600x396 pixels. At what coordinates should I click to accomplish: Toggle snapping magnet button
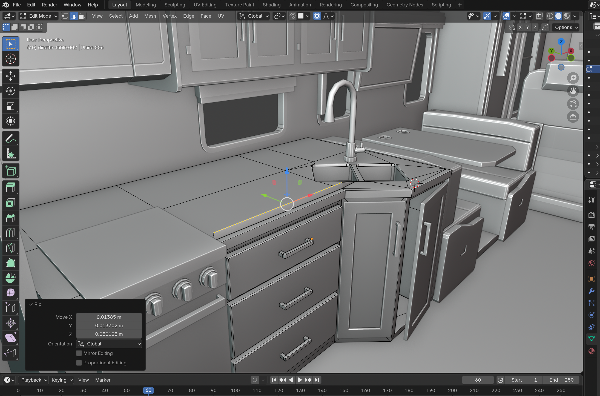(x=293, y=16)
